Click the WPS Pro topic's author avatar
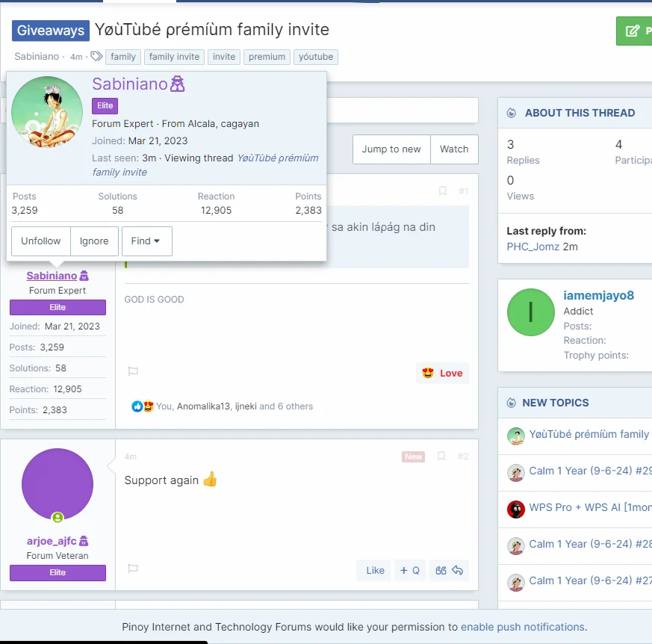This screenshot has width=652, height=644. (515, 510)
